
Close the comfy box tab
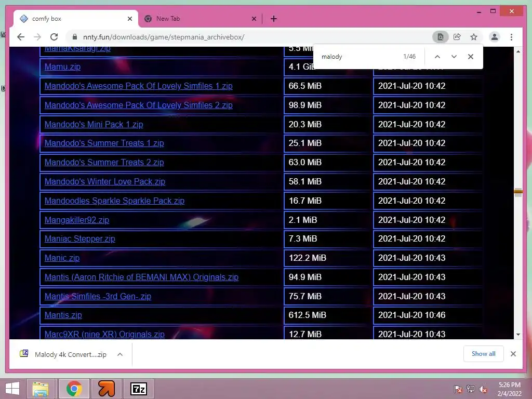[x=129, y=19]
